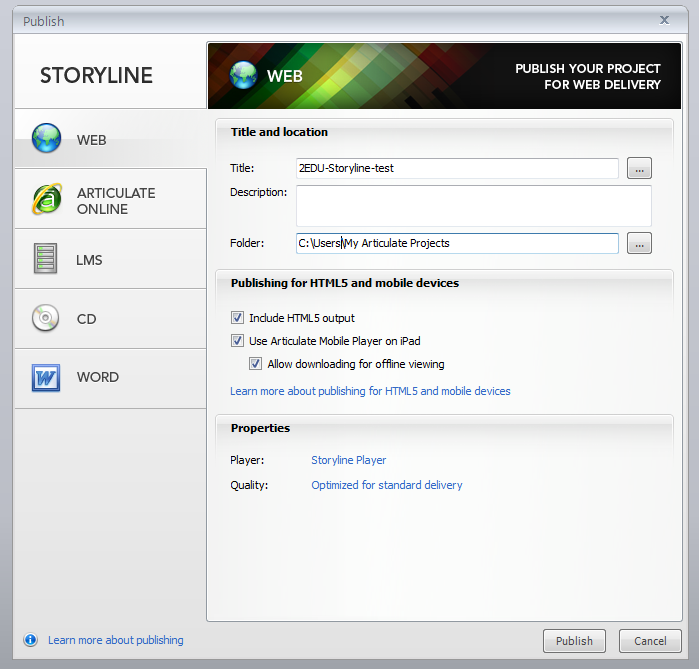Screen dimensions: 699x669
Task: Click the Word document icon
Action: click(x=46, y=378)
